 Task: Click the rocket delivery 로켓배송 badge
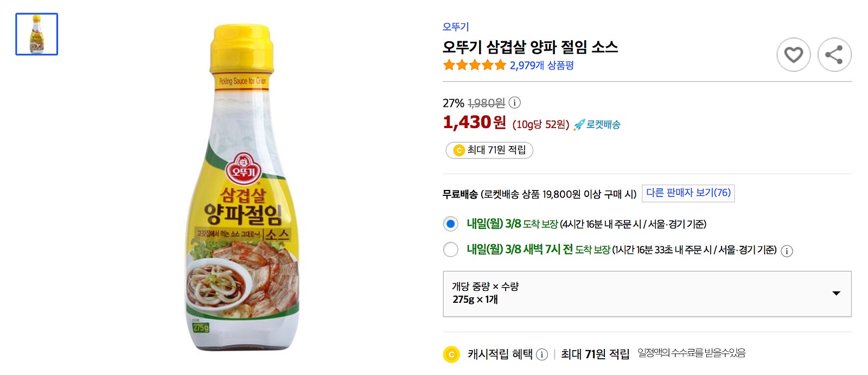point(597,124)
